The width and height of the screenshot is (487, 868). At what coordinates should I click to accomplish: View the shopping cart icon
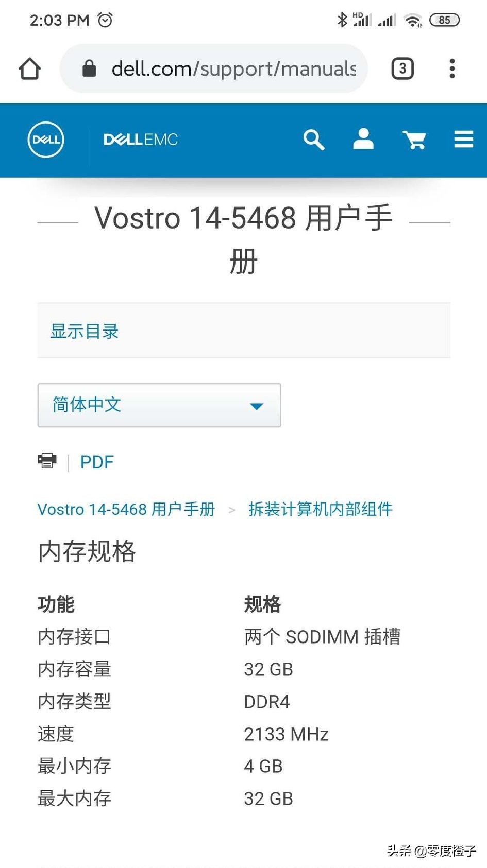[x=414, y=140]
